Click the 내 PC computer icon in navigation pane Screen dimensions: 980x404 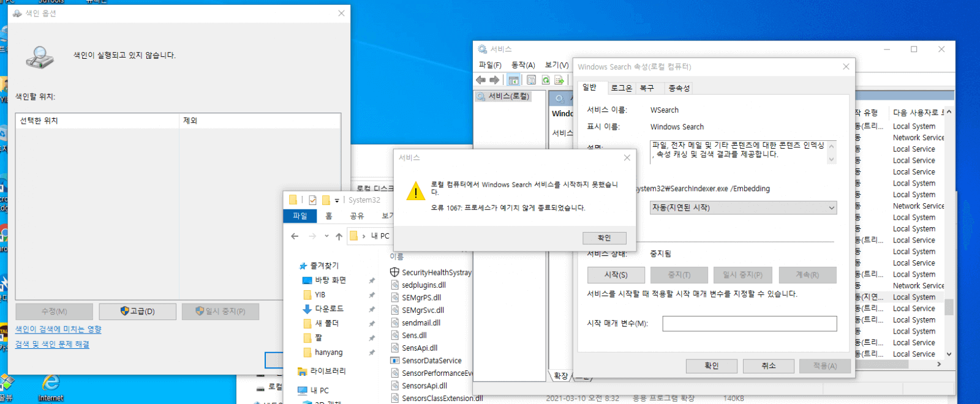tap(302, 391)
